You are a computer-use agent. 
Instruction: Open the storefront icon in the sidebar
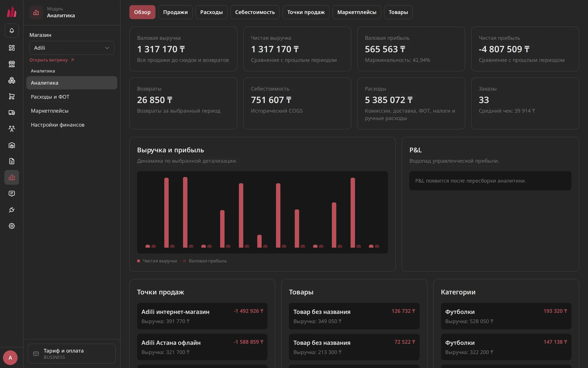tap(12, 64)
